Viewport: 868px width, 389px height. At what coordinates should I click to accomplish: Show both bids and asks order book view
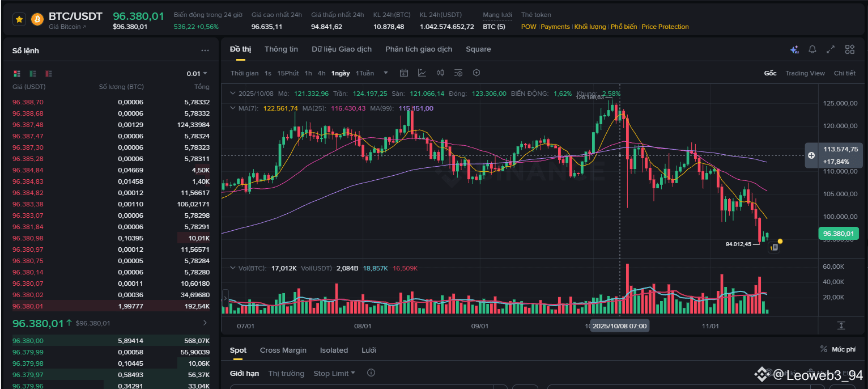click(17, 74)
